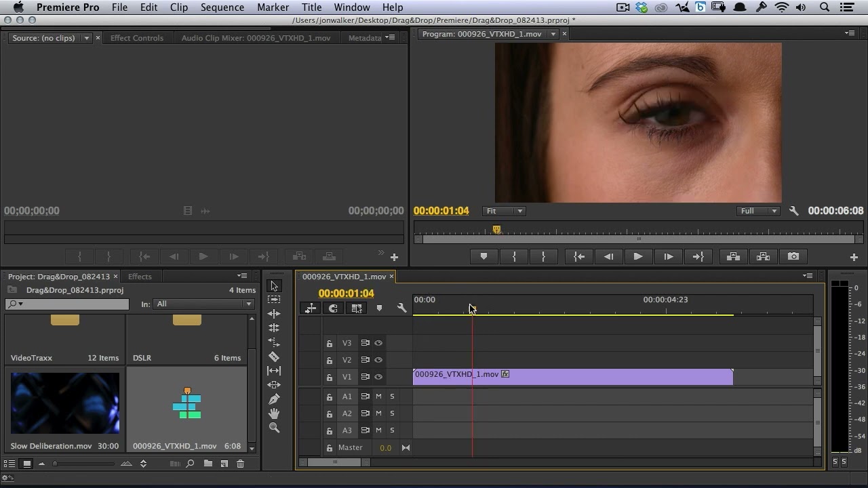Click Go to In point in Program monitor
868x488 pixels.
coord(579,256)
